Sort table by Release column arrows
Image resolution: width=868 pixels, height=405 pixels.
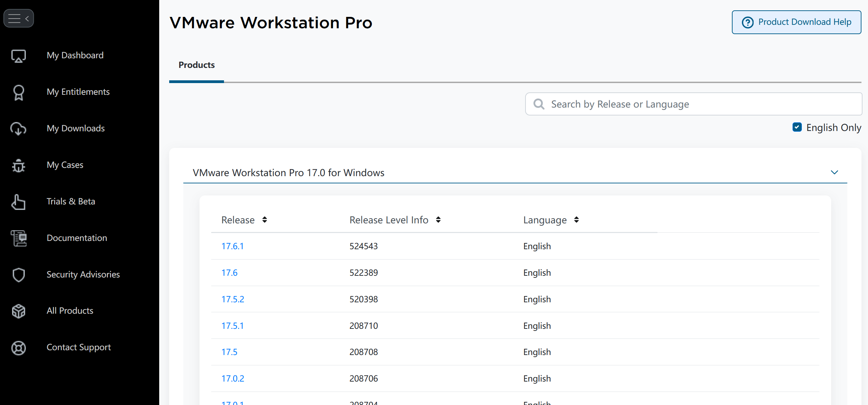[265, 220]
